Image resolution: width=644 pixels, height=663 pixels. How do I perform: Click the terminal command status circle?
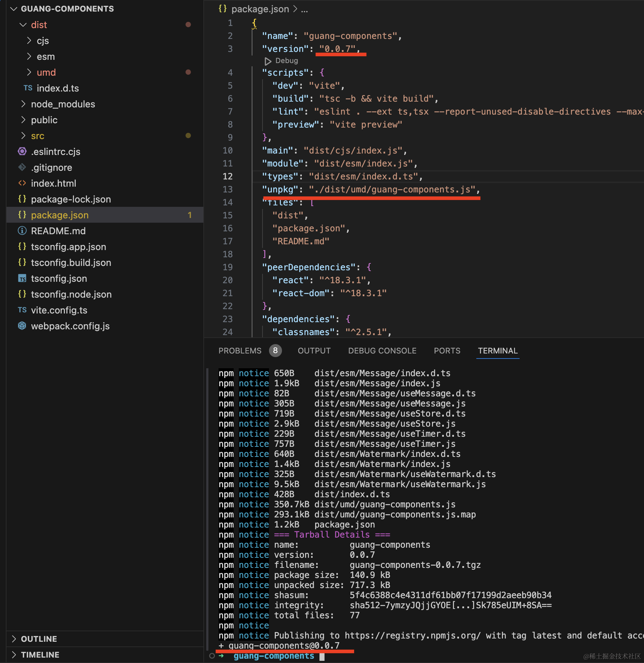[x=212, y=656]
